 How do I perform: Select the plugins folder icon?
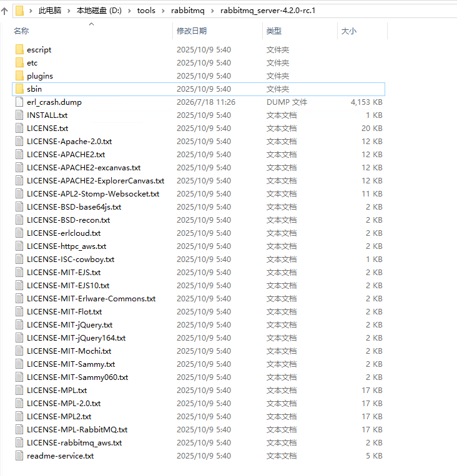19,75
